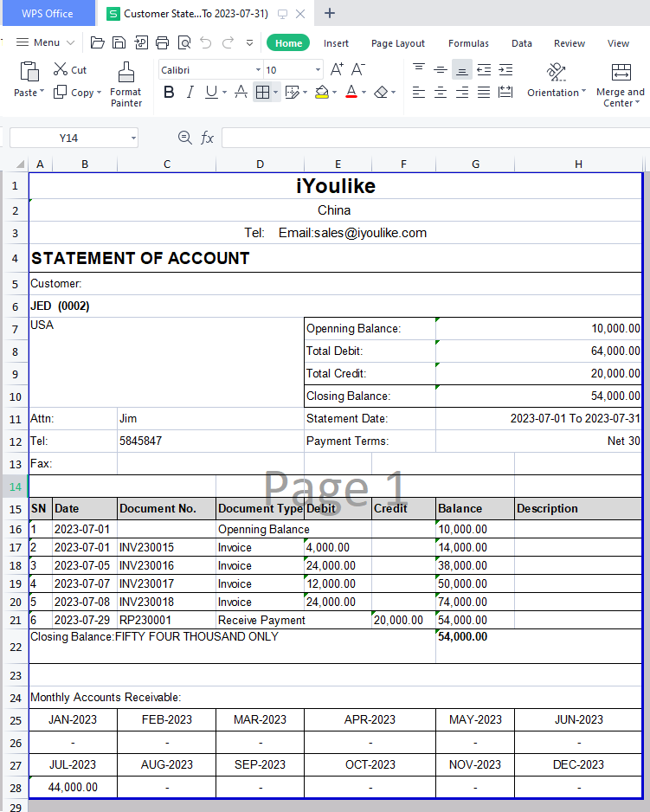Toggle bold formatting
The image size is (650, 812).
pyautogui.click(x=169, y=93)
